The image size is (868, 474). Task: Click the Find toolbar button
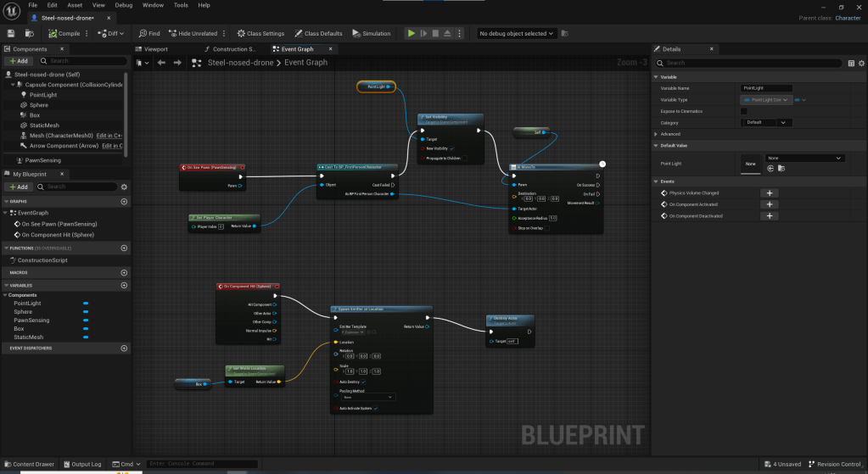[148, 34]
